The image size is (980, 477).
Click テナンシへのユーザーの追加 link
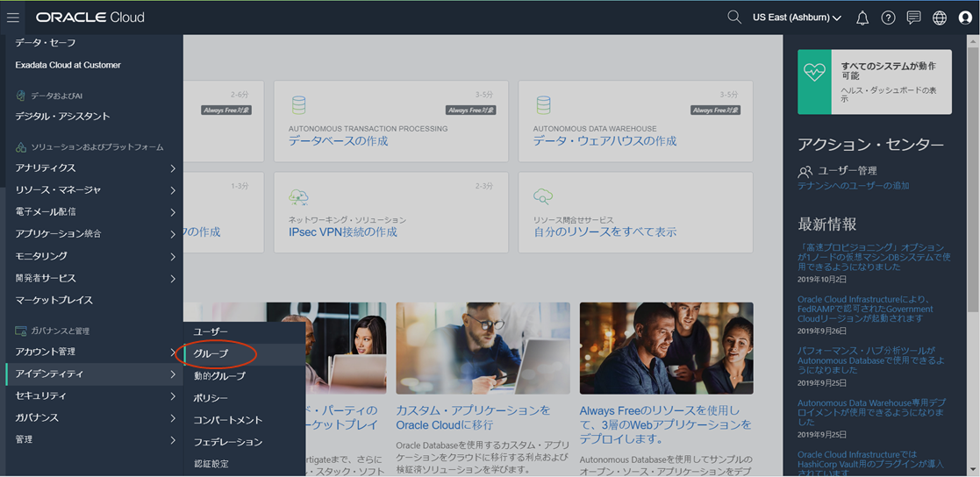853,185
